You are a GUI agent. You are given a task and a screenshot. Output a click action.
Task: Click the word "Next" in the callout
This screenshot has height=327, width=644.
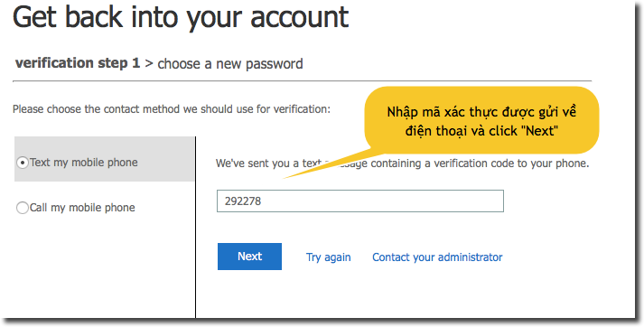click(x=542, y=131)
